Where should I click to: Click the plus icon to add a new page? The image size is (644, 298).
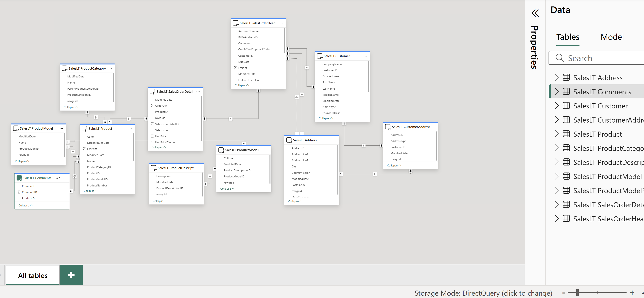[71, 275]
